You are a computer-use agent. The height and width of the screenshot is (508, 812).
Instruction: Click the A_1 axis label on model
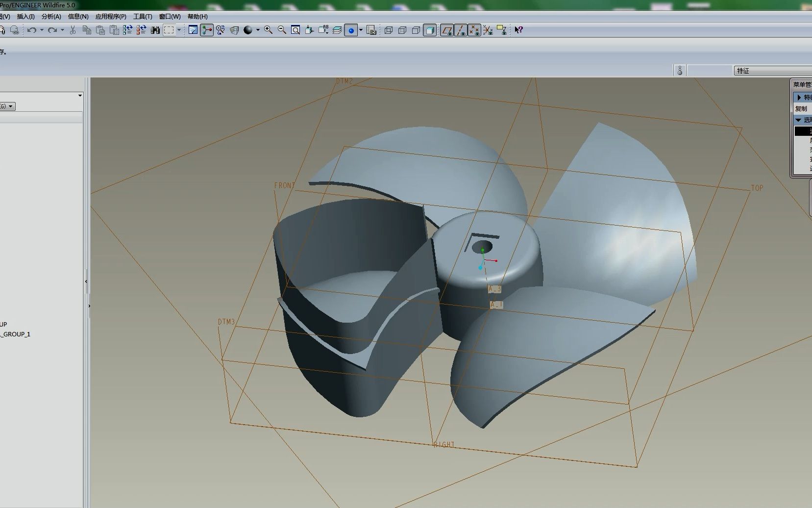pyautogui.click(x=496, y=305)
